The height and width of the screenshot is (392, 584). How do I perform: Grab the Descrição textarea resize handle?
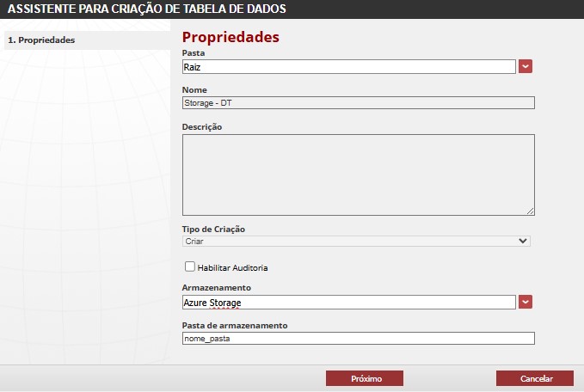point(531,211)
